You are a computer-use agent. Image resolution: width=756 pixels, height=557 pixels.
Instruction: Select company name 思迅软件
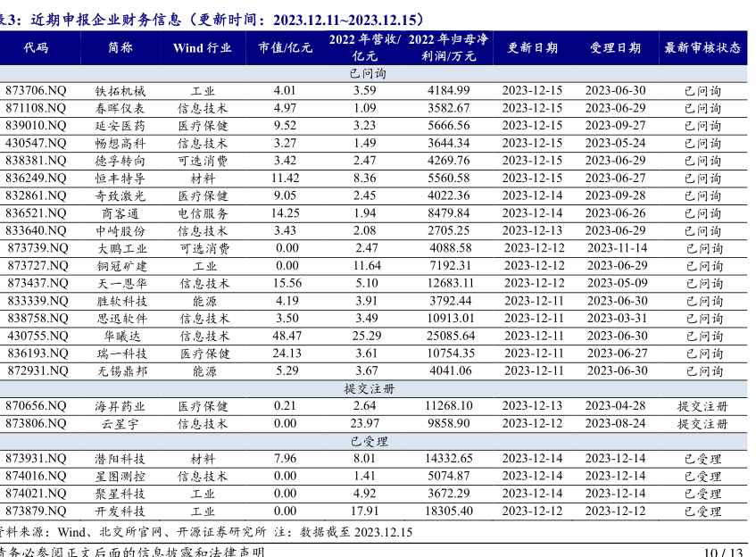[x=122, y=319]
